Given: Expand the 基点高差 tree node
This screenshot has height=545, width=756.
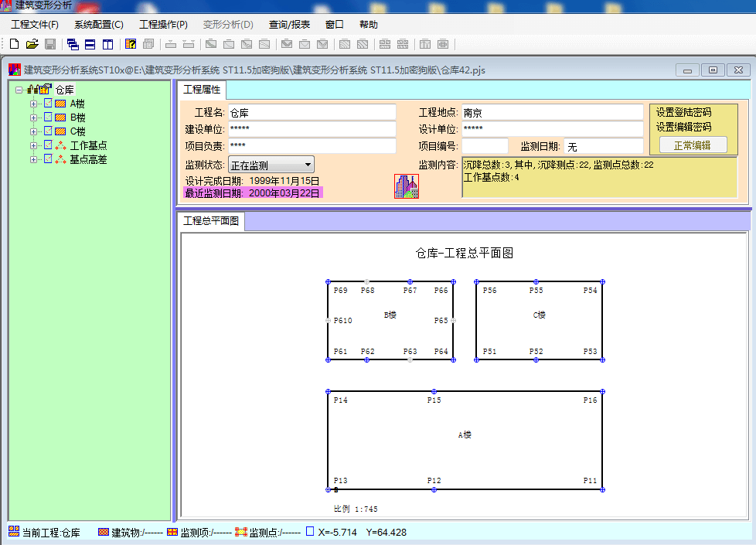Looking at the screenshot, I should click(33, 159).
